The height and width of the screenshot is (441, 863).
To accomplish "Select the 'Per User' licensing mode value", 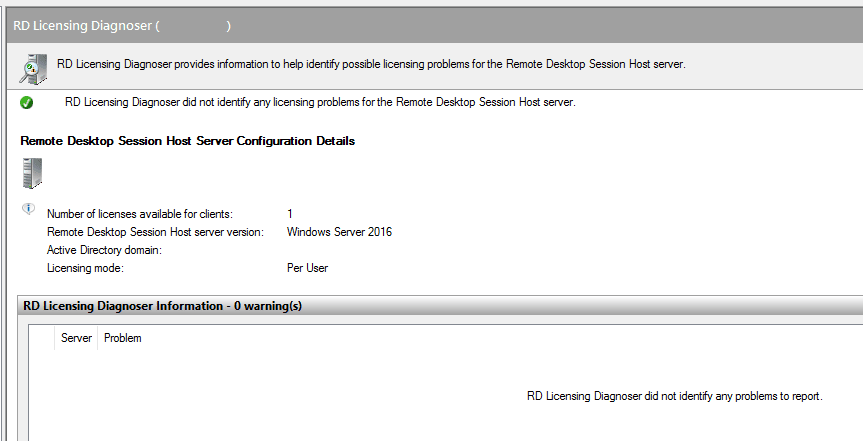I will pos(307,268).
